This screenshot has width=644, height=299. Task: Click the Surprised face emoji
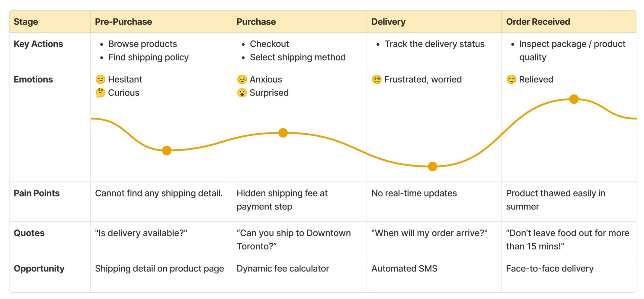242,93
